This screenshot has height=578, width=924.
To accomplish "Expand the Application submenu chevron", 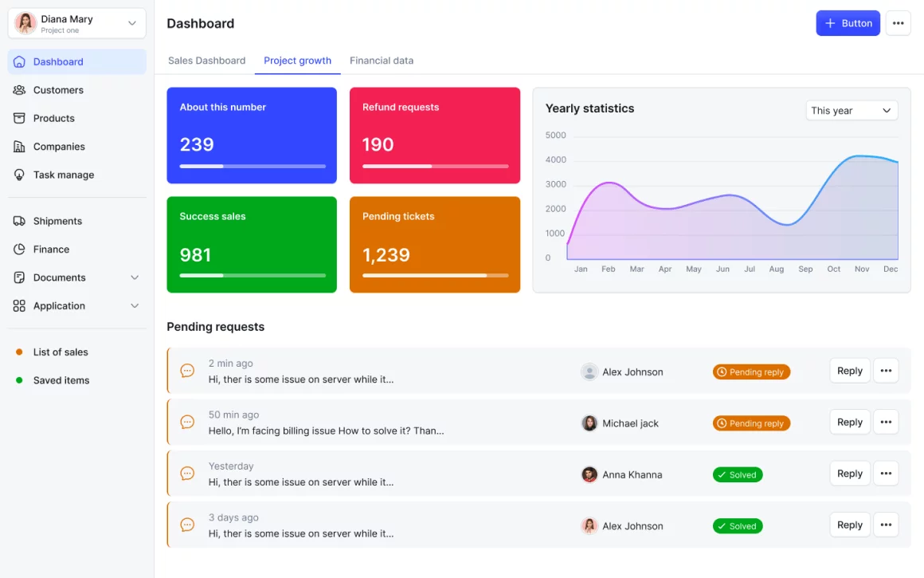I will click(135, 306).
